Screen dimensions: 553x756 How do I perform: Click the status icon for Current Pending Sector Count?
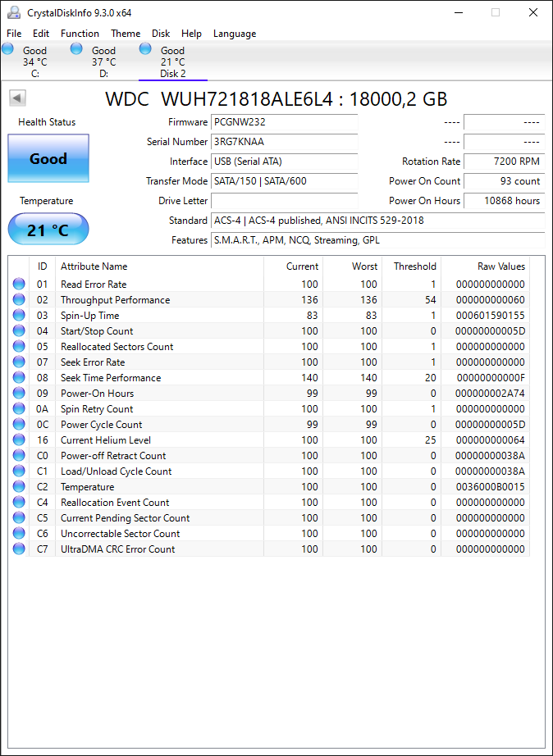pos(19,518)
